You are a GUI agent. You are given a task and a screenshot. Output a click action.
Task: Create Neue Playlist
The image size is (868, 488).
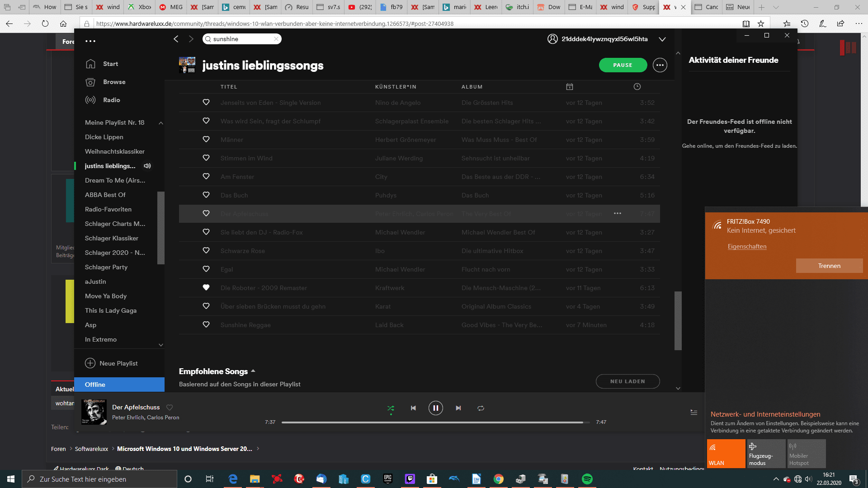(x=112, y=363)
